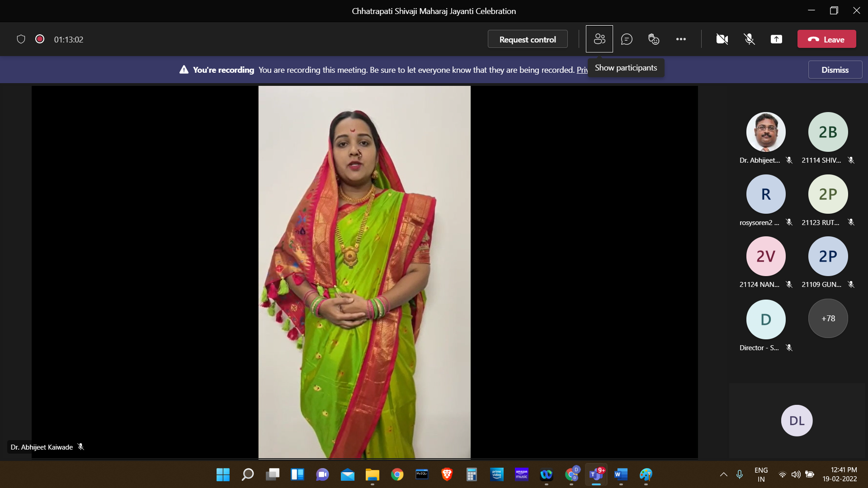Open Widgets from the taskbar

(x=297, y=474)
